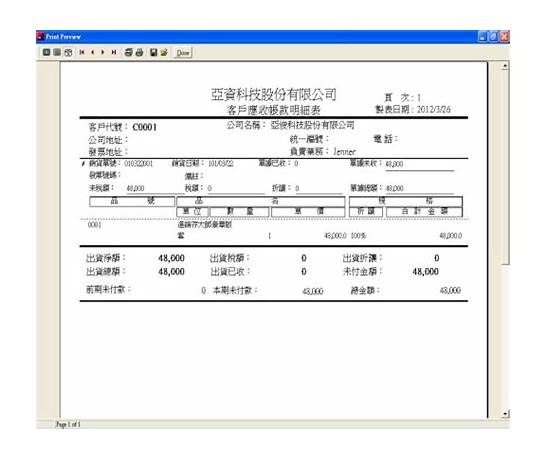
Task: Click the scroll down arrow
Action: (505, 414)
